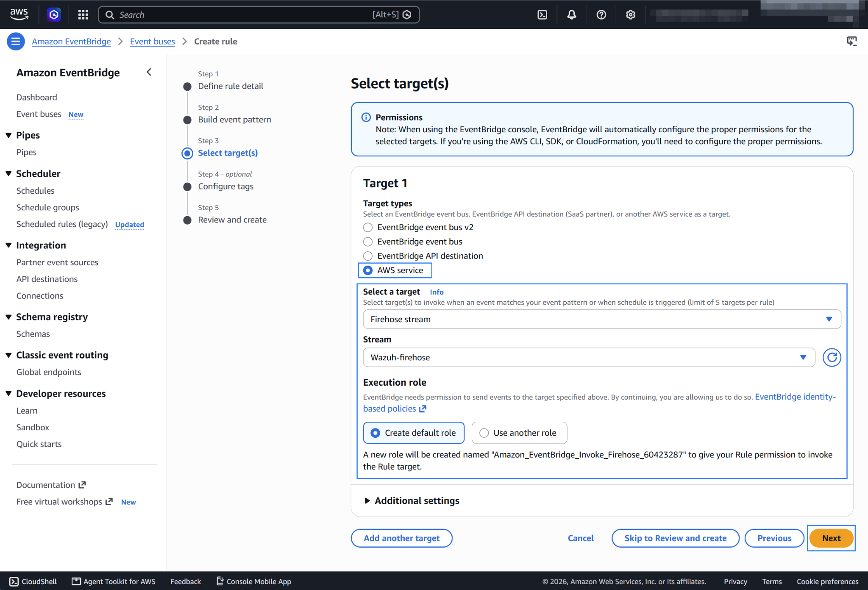Screen dimensions: 868x590
Task: Open the settings gear icon
Action: click(631, 15)
